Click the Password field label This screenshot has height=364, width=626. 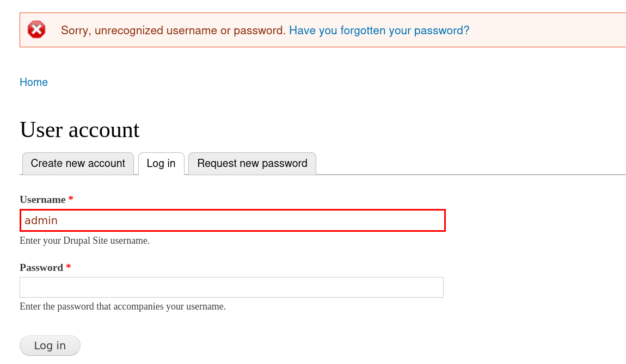pos(41,268)
